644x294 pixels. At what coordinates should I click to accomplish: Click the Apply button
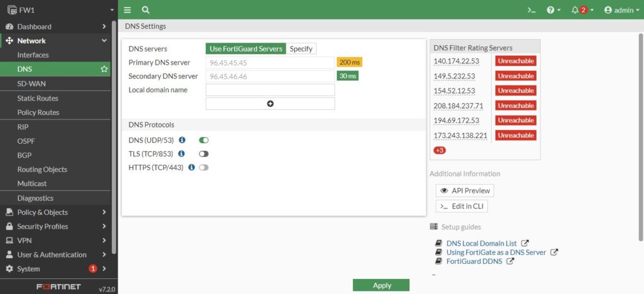(381, 285)
